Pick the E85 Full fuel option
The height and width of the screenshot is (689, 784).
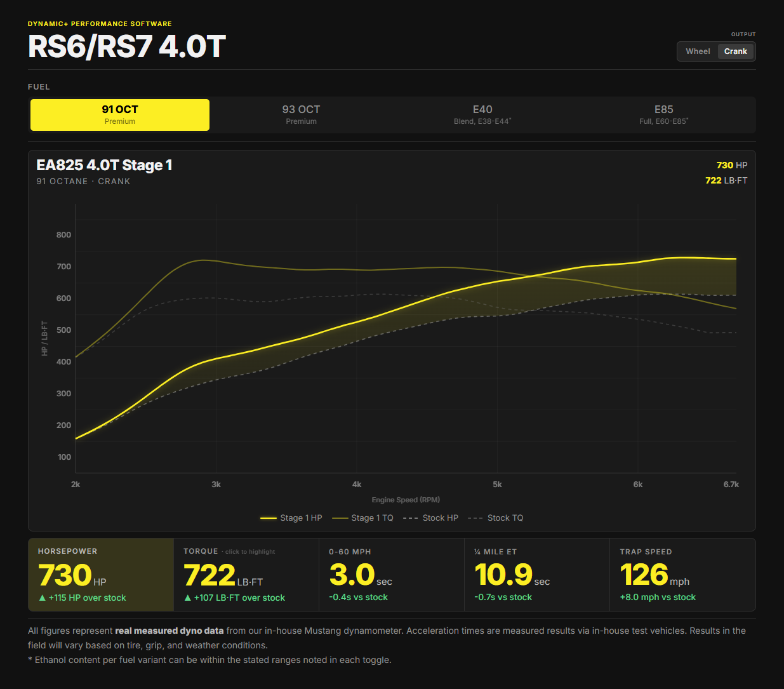(x=663, y=115)
